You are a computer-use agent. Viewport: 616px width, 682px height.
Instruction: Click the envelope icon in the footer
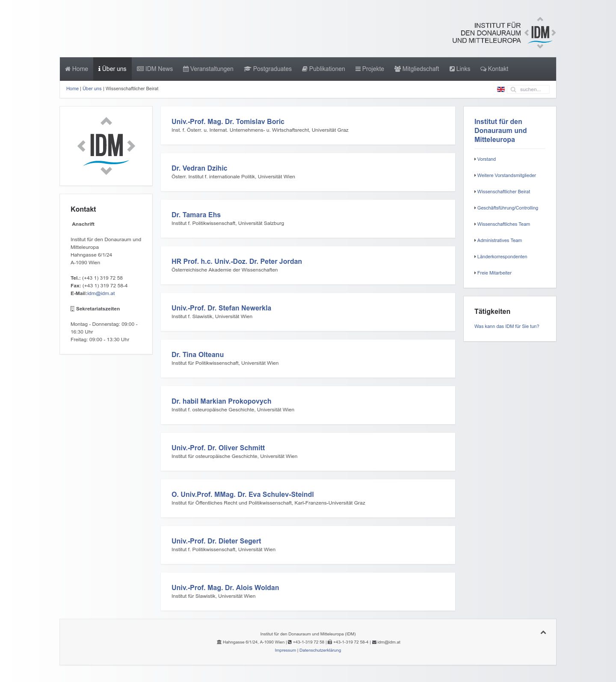tap(374, 642)
